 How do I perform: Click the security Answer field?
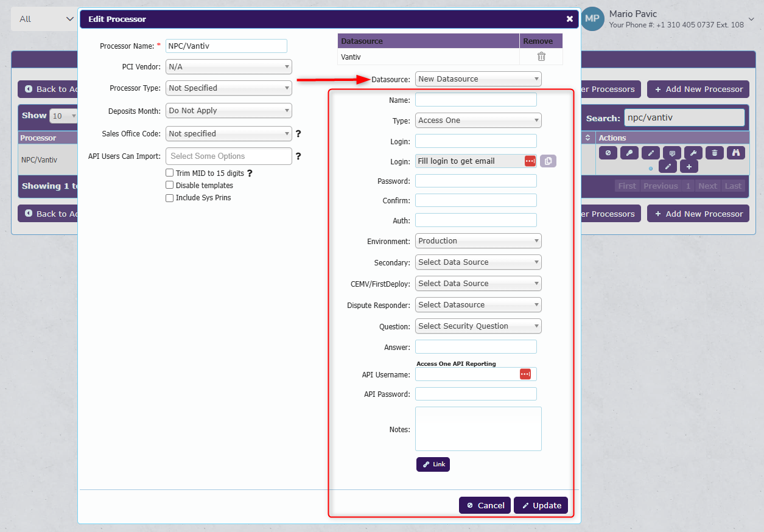click(x=476, y=346)
